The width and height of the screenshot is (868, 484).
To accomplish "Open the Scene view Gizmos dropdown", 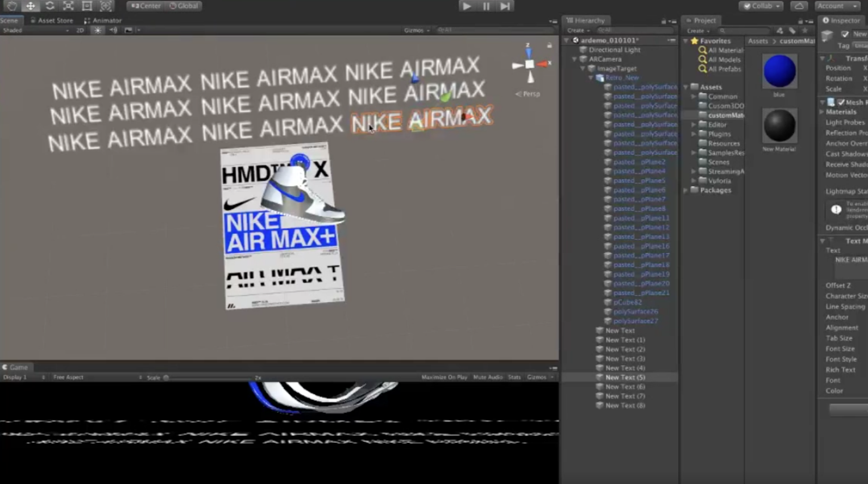I will coord(417,30).
